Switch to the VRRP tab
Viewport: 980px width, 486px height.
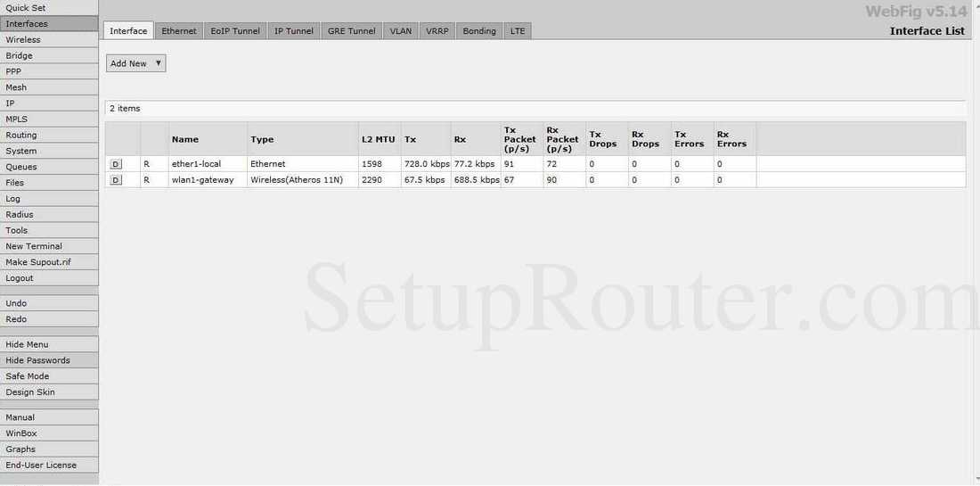(437, 30)
